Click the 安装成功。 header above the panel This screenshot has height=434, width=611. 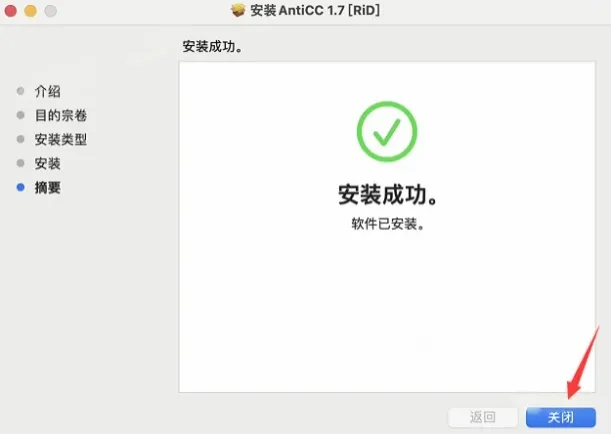tap(212, 47)
